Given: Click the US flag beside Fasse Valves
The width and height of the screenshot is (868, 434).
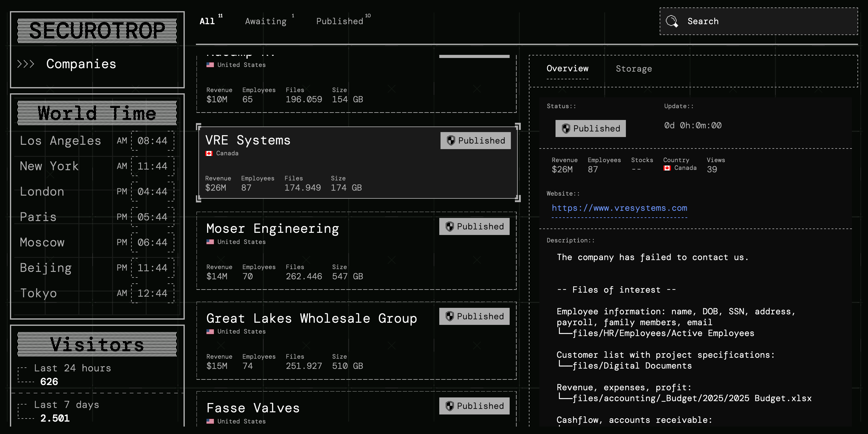Looking at the screenshot, I should click(x=210, y=421).
